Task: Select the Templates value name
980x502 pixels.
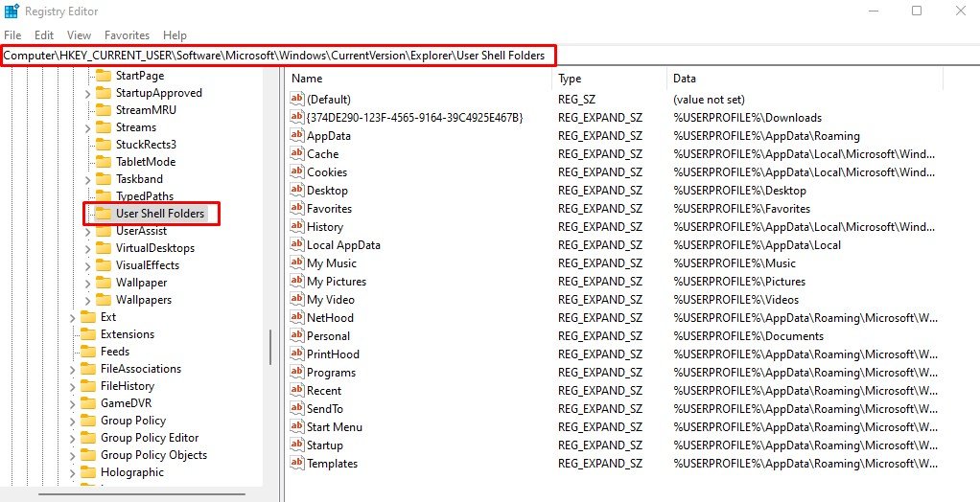Action: tap(332, 464)
